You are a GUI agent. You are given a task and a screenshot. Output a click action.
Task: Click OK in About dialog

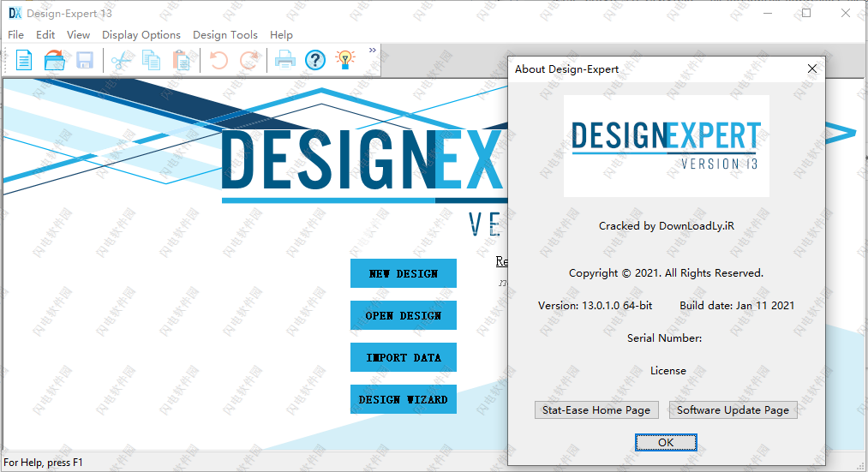666,443
